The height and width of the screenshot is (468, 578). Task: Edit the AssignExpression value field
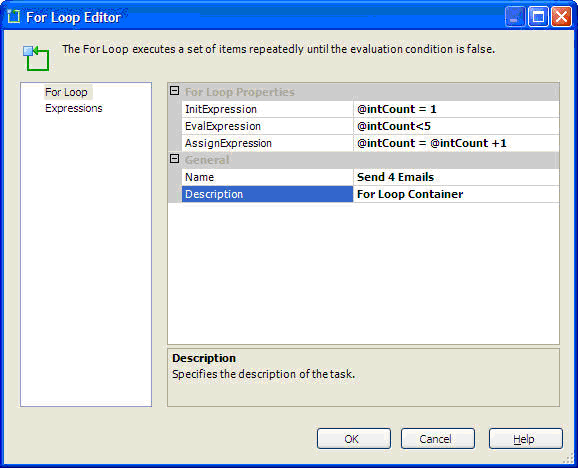point(456,143)
